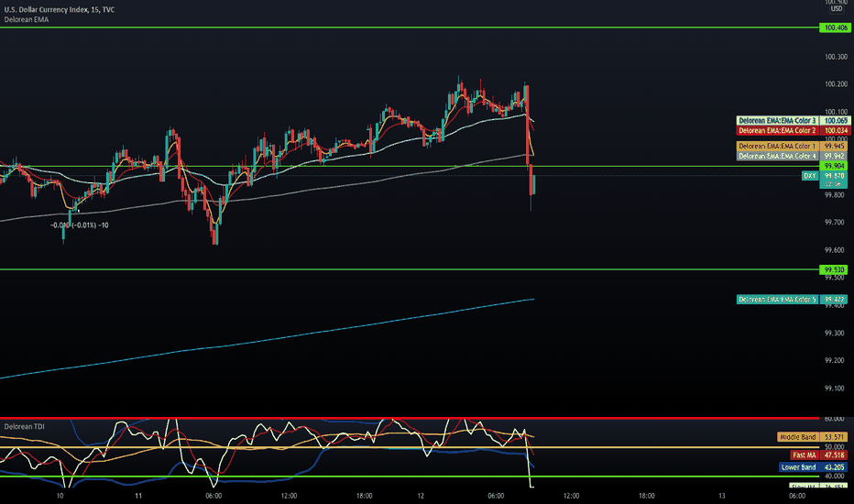Viewport: 854px width, 504px height.
Task: Click the 100.406 green horizontal line price label
Action: point(835,27)
